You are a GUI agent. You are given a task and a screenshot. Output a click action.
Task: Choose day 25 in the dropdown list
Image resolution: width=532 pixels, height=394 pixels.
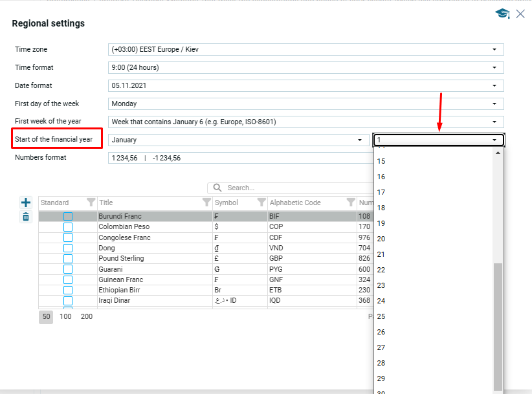[x=381, y=316]
